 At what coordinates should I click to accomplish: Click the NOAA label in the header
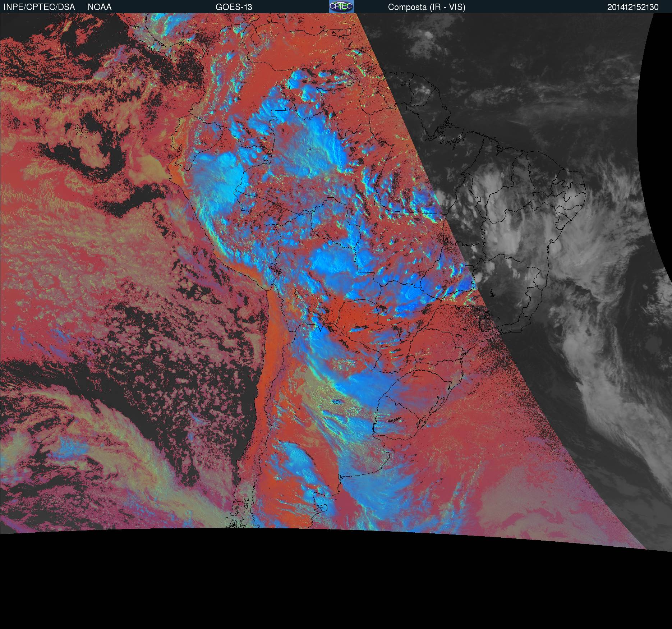[x=100, y=7]
